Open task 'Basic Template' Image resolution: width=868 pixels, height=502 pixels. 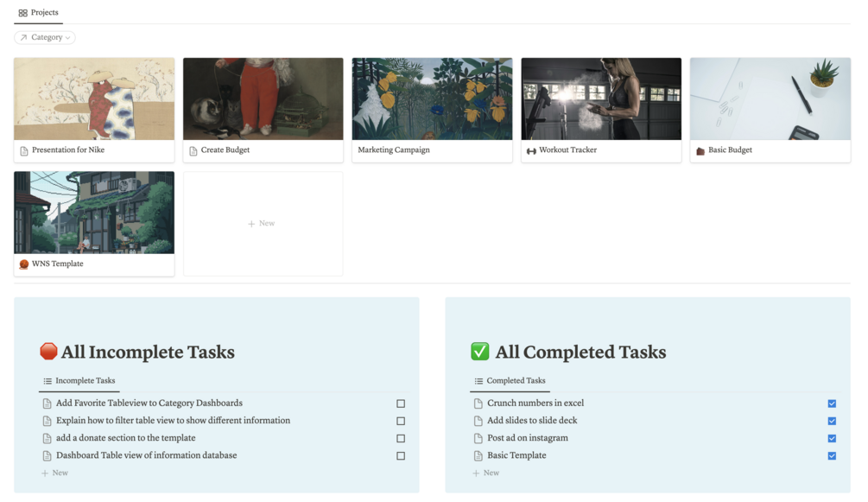[516, 455]
